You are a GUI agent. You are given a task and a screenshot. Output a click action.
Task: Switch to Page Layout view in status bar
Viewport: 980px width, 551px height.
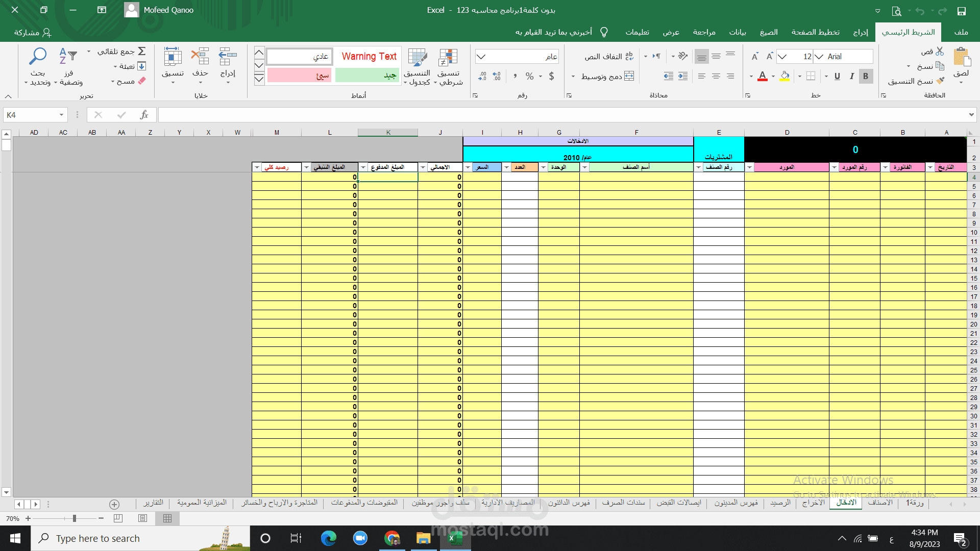[x=143, y=518]
